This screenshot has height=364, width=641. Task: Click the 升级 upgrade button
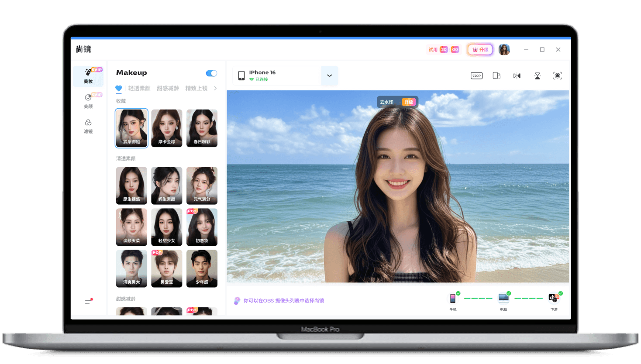coord(480,49)
